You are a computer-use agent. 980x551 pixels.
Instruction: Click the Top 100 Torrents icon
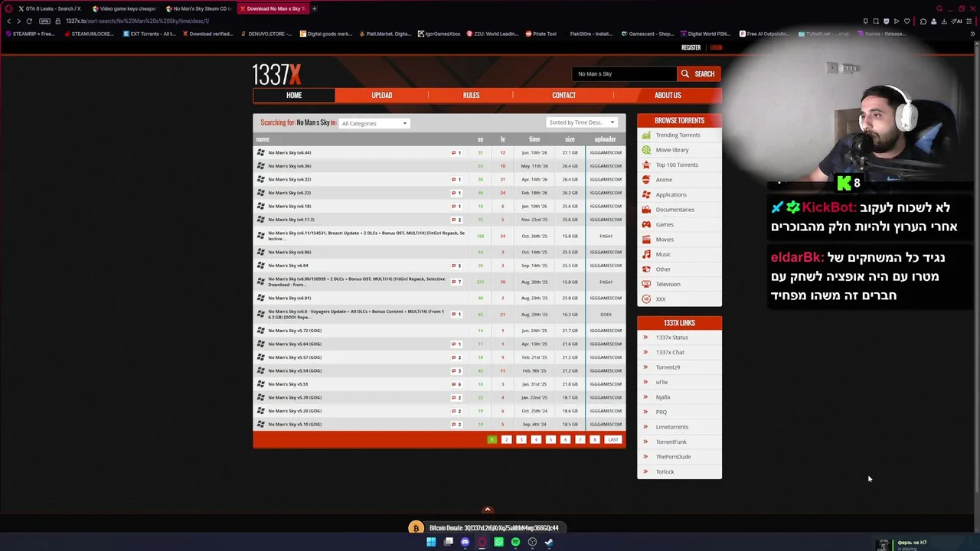[646, 165]
